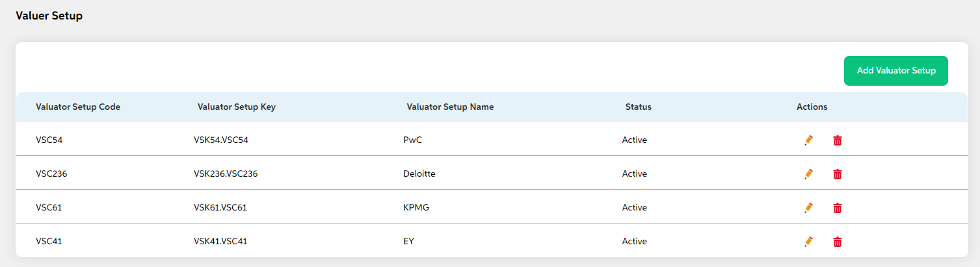Select the Valuator Setup Key column header
980x267 pixels.
pos(237,107)
